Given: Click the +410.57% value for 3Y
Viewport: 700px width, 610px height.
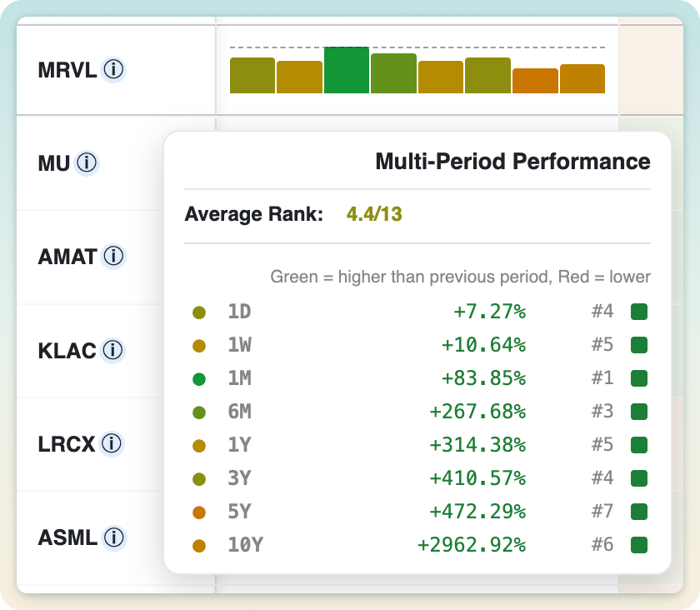Looking at the screenshot, I should [477, 478].
